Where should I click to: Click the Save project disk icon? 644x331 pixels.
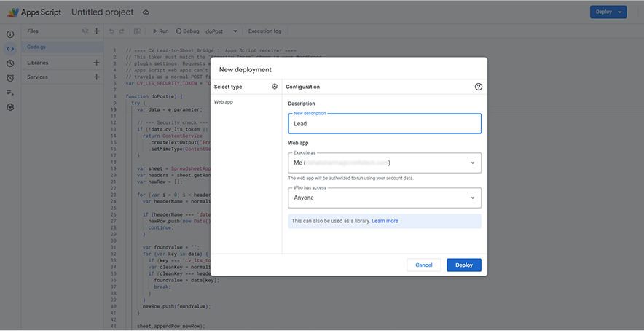click(x=138, y=31)
